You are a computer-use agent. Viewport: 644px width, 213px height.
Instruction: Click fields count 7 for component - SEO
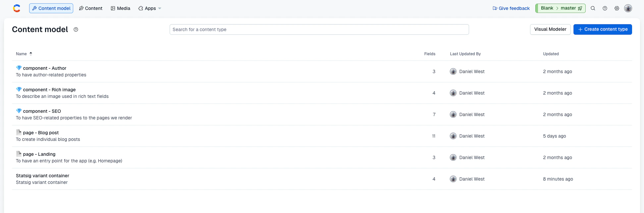tap(434, 114)
